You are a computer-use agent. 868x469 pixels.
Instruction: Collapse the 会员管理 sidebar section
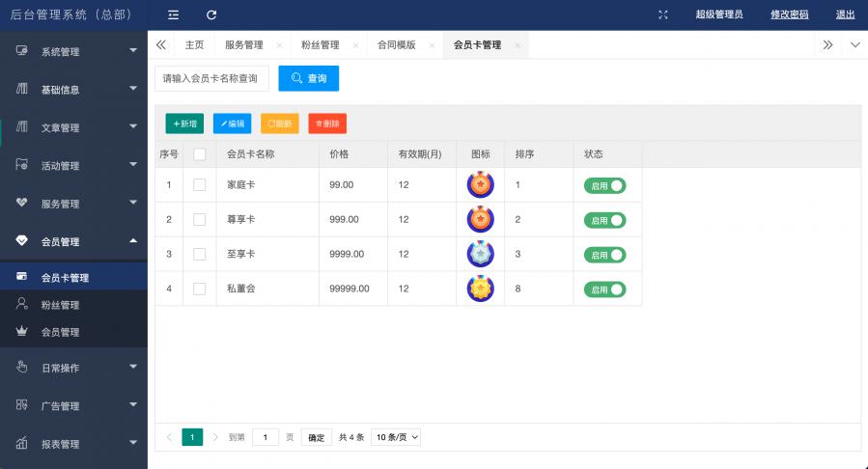point(73,241)
